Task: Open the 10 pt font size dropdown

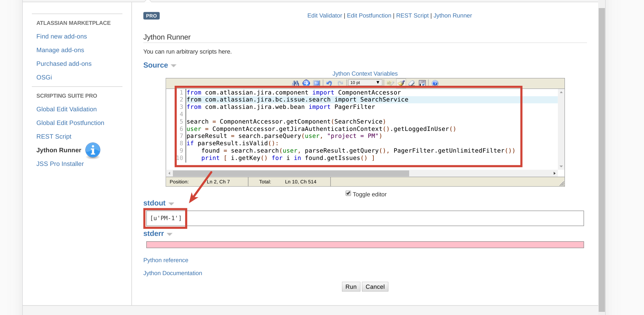Action: tap(365, 83)
